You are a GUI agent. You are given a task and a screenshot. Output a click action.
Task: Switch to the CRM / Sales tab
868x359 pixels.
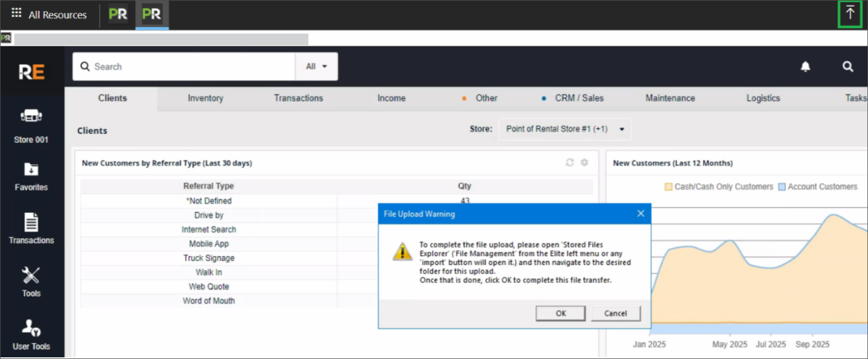point(579,98)
